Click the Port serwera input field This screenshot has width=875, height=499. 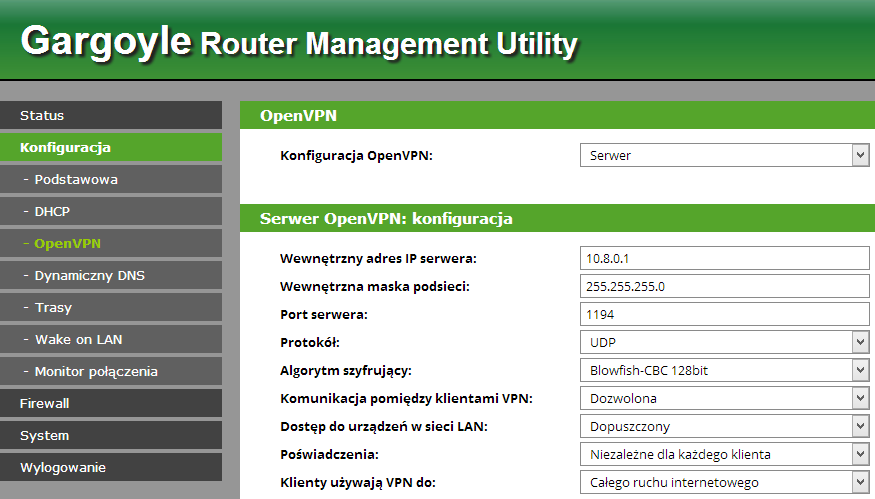(724, 314)
